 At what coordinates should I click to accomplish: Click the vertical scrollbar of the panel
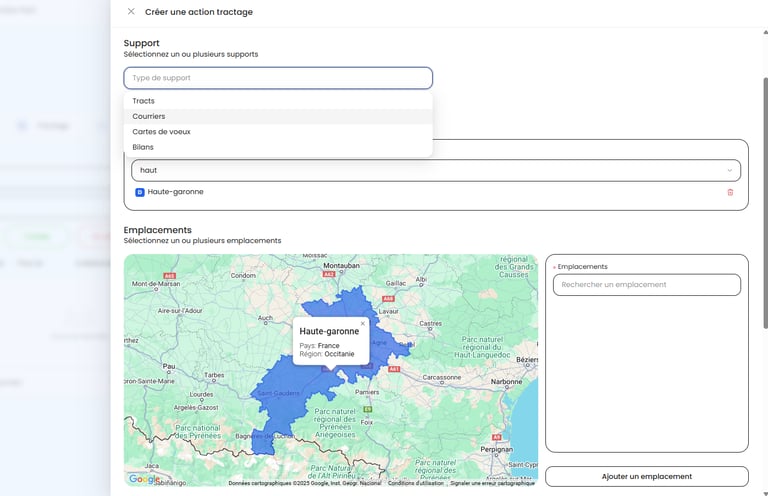765,203
